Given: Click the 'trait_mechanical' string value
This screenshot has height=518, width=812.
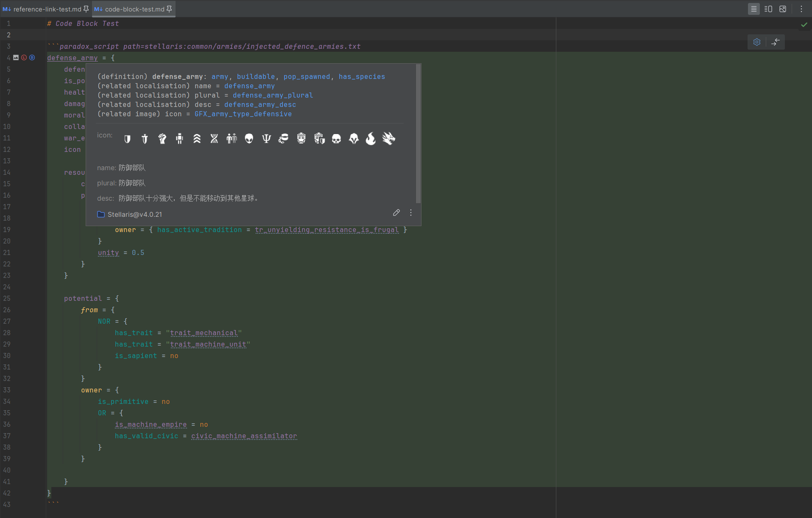Looking at the screenshot, I should 204,333.
